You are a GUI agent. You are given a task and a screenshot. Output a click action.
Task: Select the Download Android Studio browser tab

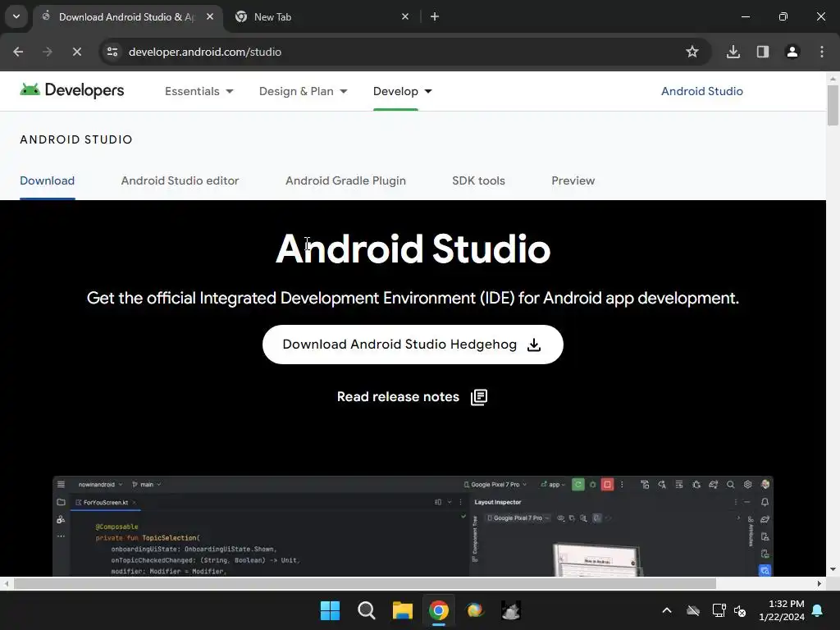[x=127, y=16]
